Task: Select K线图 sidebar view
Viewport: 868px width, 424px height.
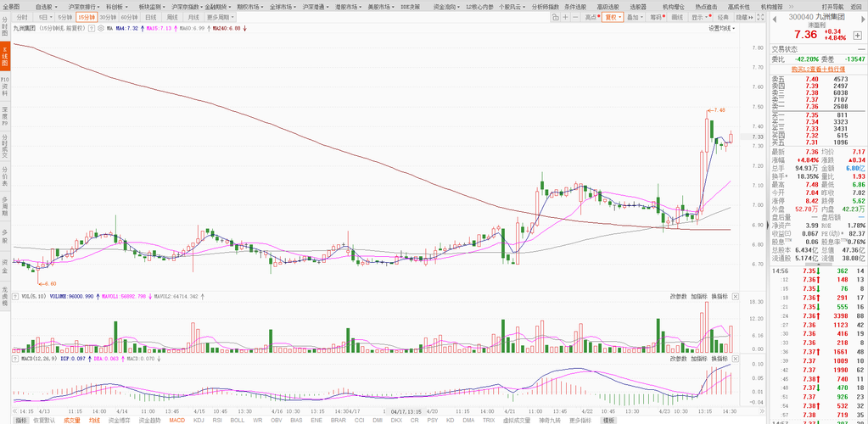Action: [5, 58]
